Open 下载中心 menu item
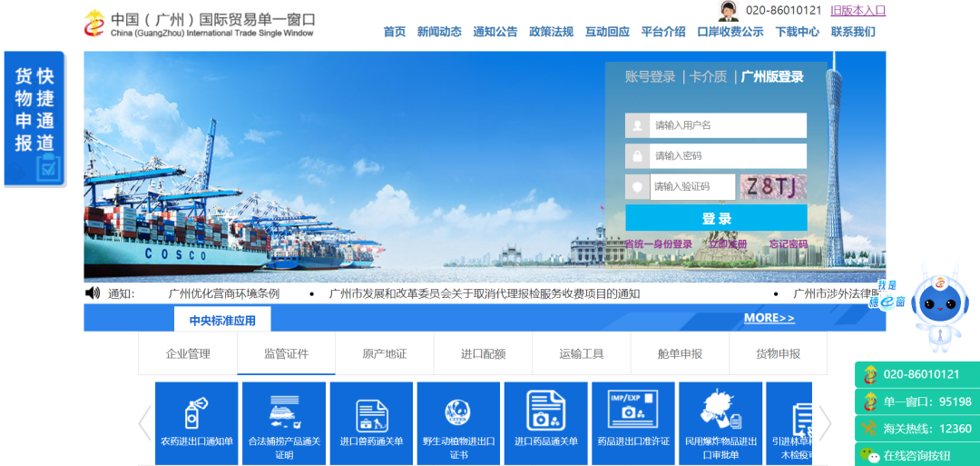 798,32
